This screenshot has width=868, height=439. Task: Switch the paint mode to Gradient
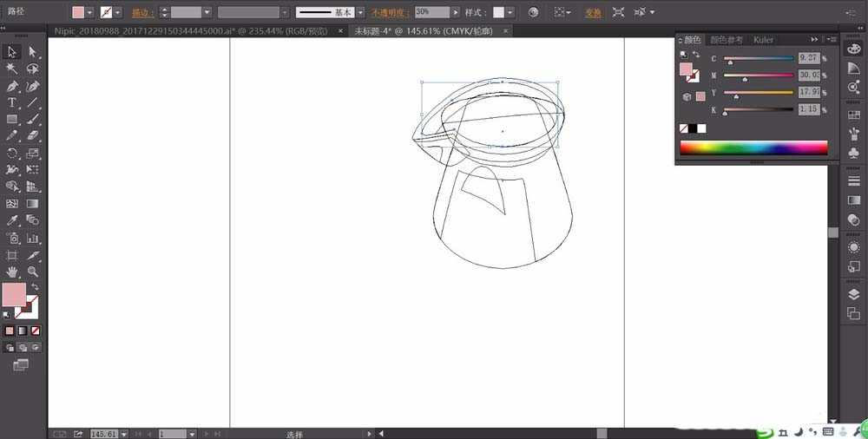point(23,331)
